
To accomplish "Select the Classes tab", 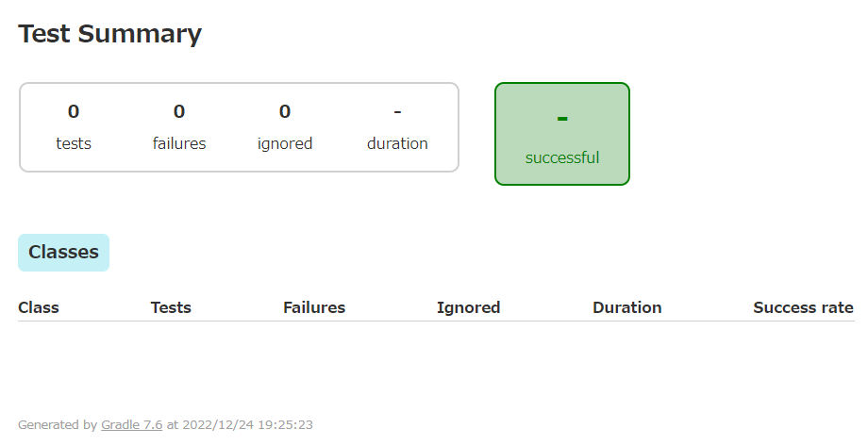I will point(63,253).
